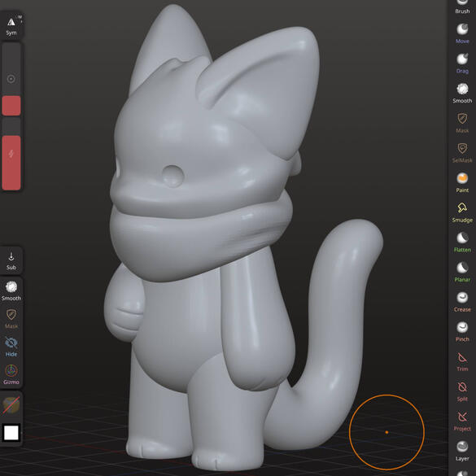Pick the Smudge tool
This screenshot has width=476, height=476.
462,212
